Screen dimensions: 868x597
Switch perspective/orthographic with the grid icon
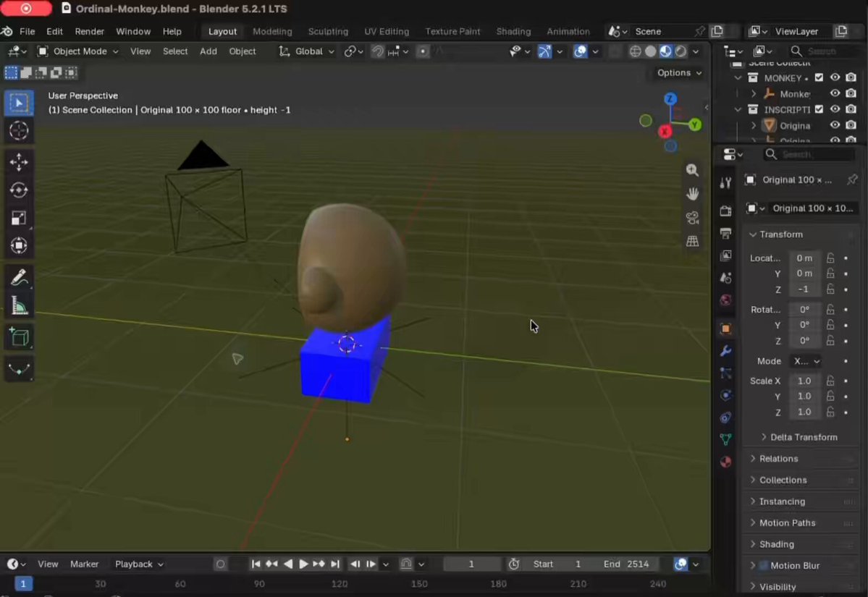click(x=692, y=241)
